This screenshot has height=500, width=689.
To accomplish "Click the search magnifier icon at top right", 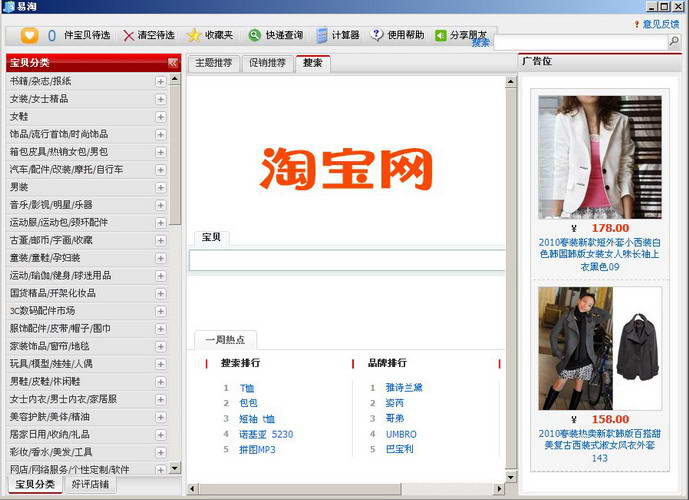I will [674, 41].
